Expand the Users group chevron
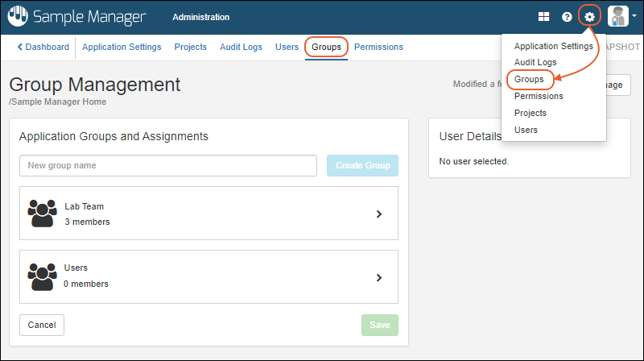This screenshot has width=644, height=361. 379,277
